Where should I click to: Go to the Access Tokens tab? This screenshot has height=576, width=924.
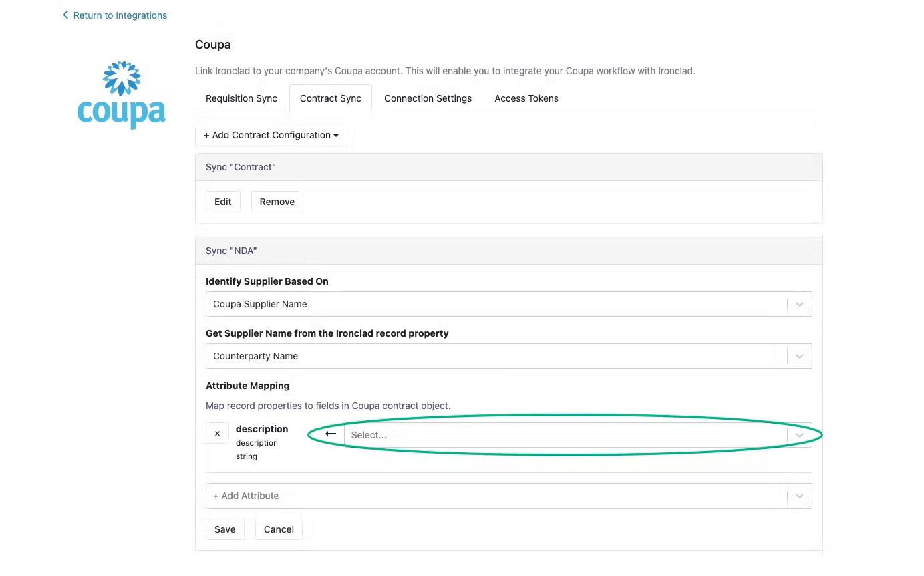(x=526, y=98)
